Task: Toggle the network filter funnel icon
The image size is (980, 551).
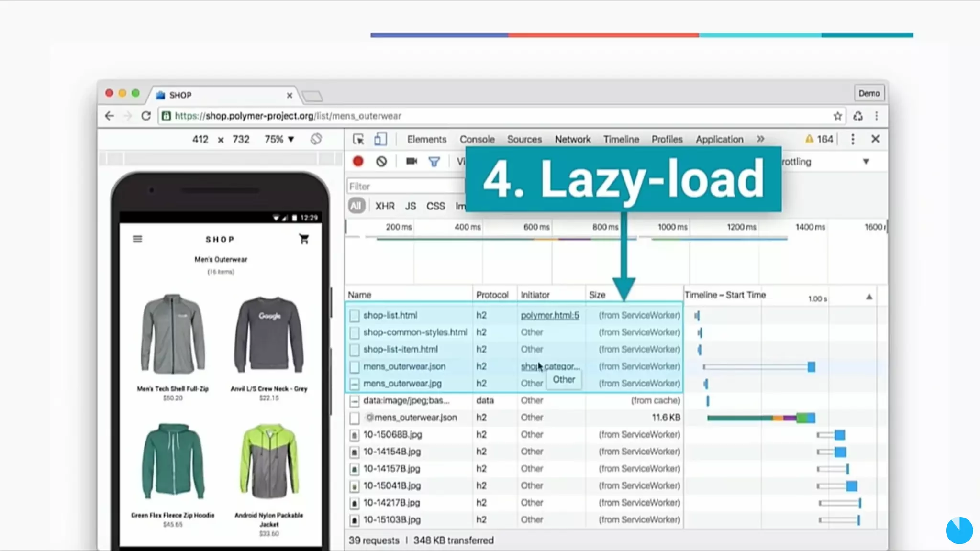Action: click(x=434, y=162)
